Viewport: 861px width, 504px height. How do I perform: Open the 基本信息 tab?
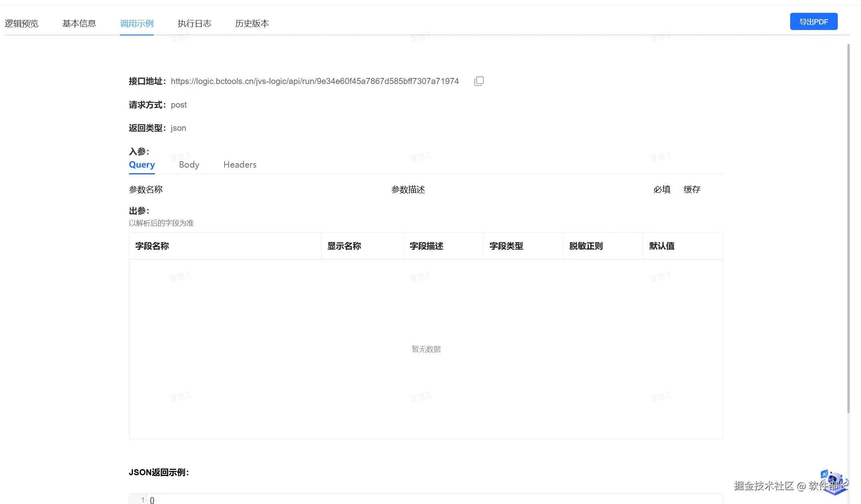pyautogui.click(x=79, y=24)
